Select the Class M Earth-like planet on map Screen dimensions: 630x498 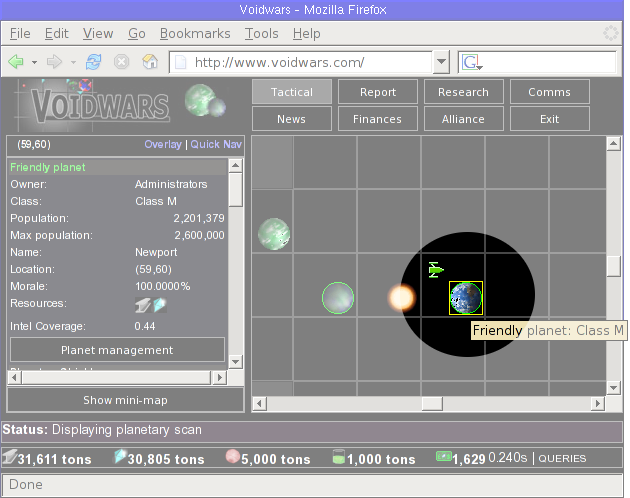[466, 298]
